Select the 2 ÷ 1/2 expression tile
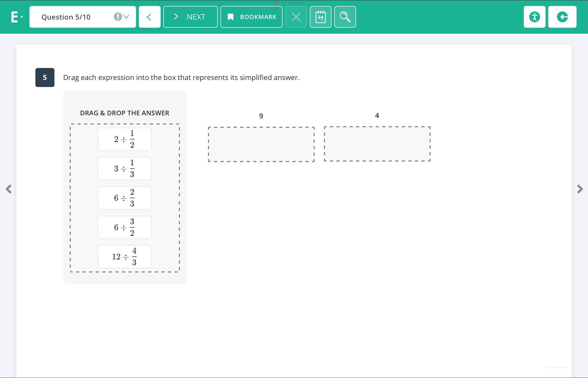The height and width of the screenshot is (378, 588). click(x=125, y=139)
